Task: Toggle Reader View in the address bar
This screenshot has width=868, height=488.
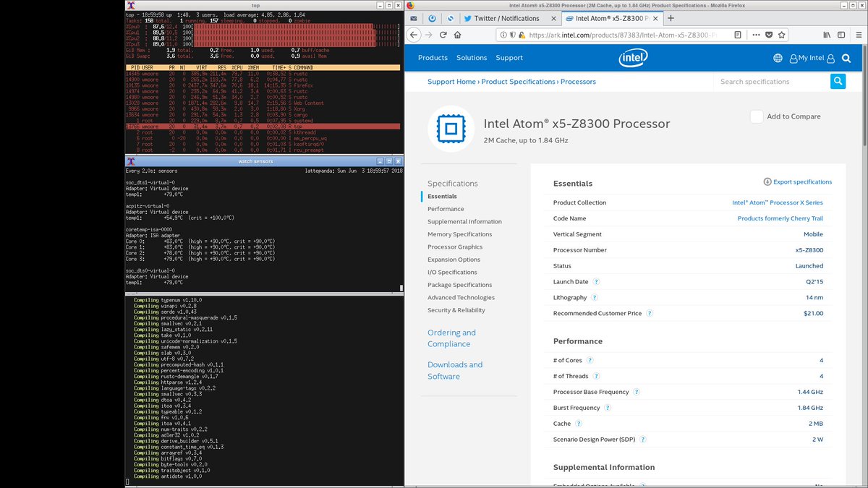Action: pos(737,35)
